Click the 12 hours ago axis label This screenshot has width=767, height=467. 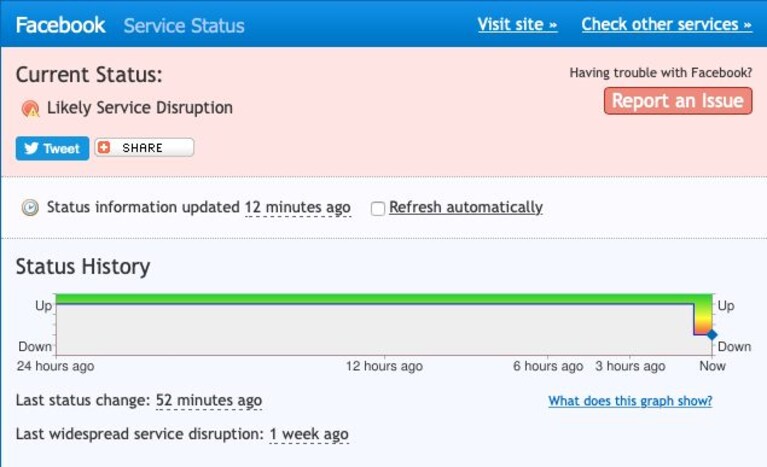click(384, 366)
